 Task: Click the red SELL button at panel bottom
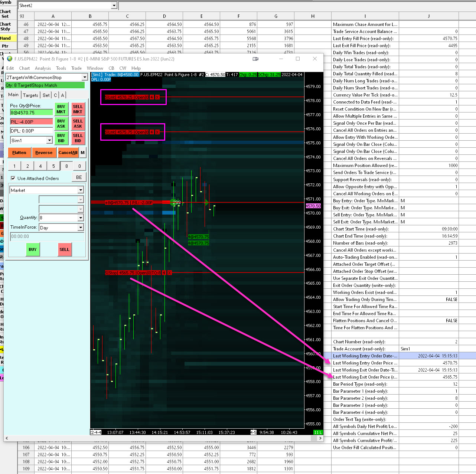point(65,249)
